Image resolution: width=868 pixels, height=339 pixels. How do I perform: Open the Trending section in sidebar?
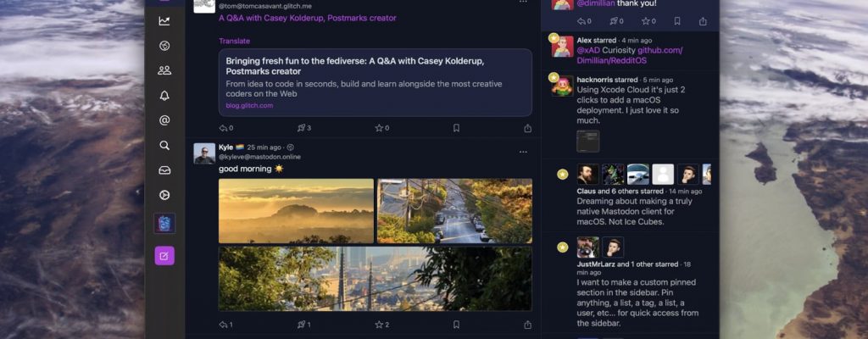point(164,20)
